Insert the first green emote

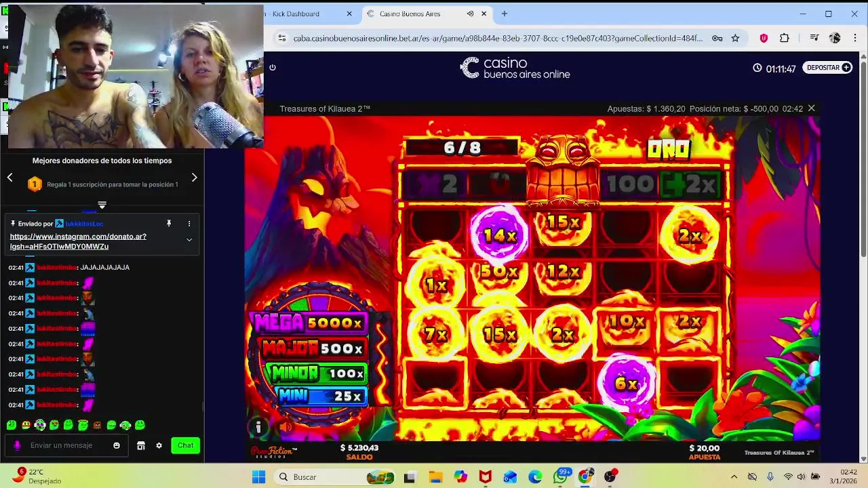pos(12,426)
